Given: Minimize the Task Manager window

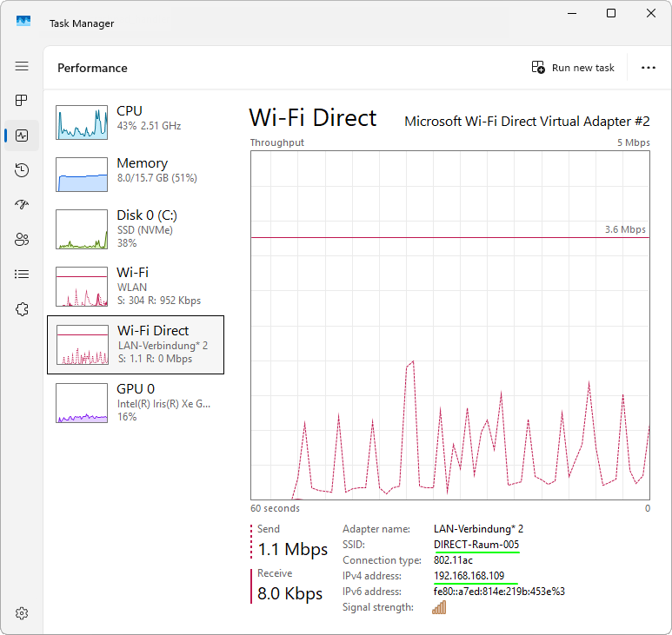Looking at the screenshot, I should (572, 13).
